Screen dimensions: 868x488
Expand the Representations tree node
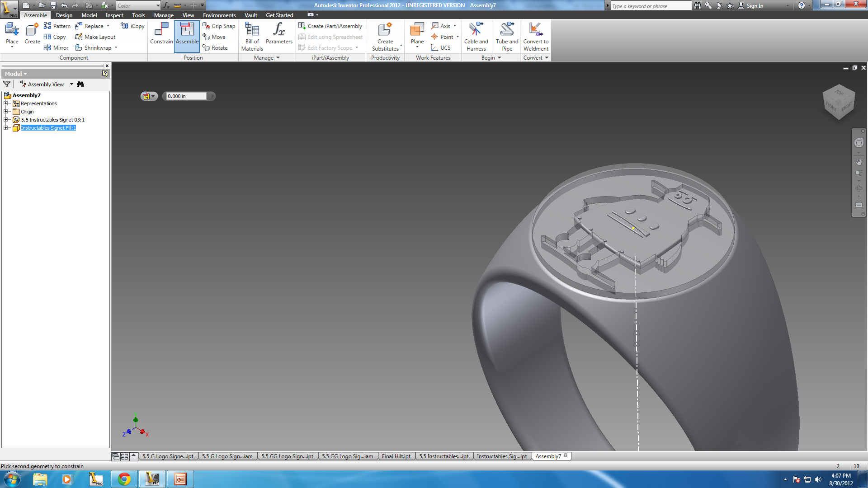click(x=6, y=103)
